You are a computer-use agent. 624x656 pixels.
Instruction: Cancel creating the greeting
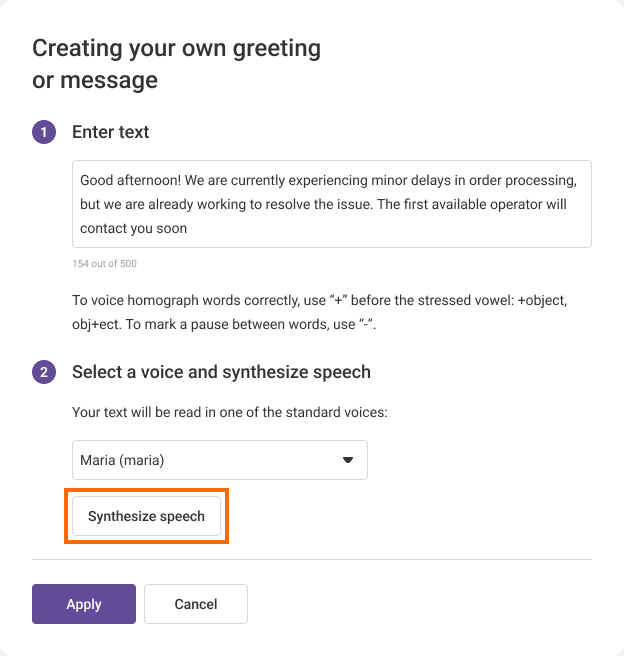tap(196, 604)
